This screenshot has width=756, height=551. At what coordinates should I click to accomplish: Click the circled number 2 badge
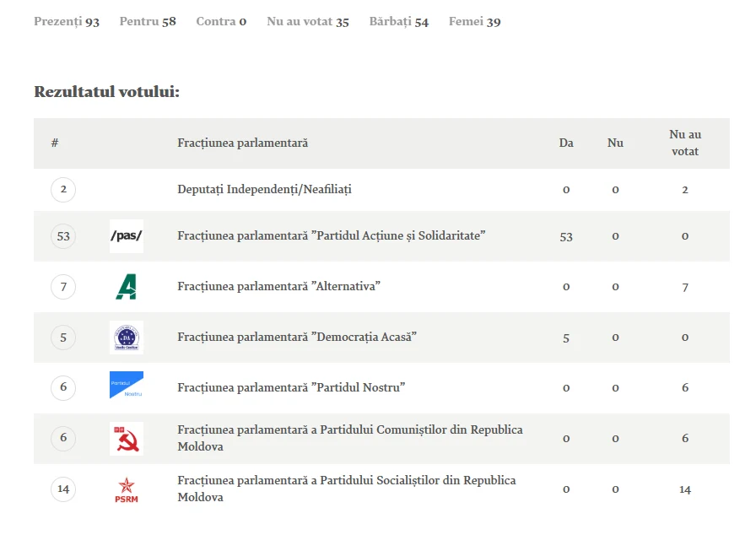(x=63, y=190)
